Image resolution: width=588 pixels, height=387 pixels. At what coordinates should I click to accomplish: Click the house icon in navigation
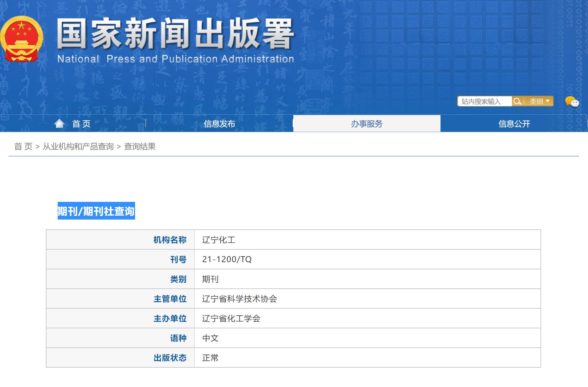pyautogui.click(x=60, y=124)
